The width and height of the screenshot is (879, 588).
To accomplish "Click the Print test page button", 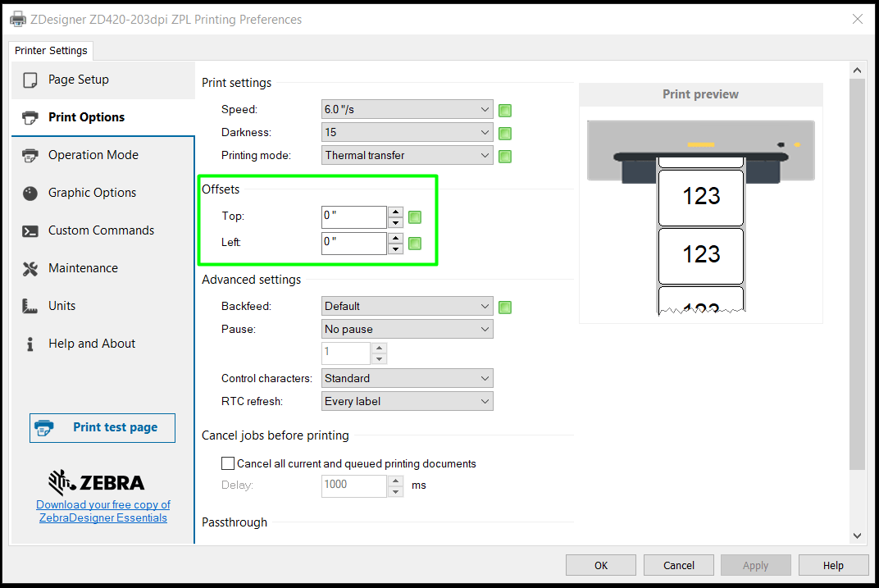I will [x=102, y=427].
